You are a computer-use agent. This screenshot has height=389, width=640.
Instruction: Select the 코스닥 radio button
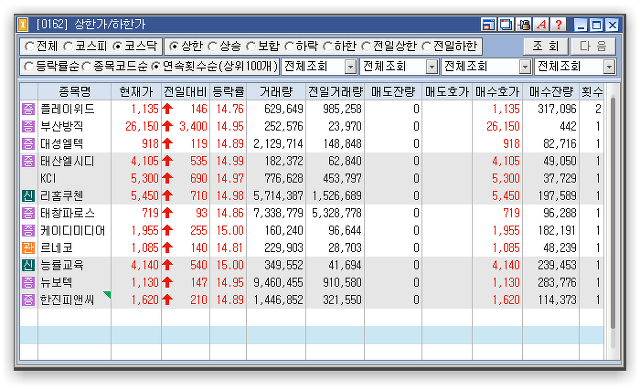coord(117,46)
